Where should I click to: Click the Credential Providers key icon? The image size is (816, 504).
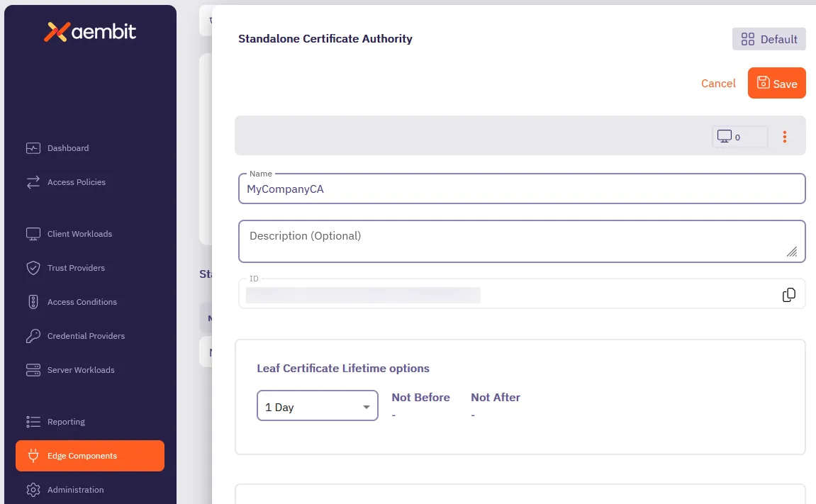[x=33, y=335]
